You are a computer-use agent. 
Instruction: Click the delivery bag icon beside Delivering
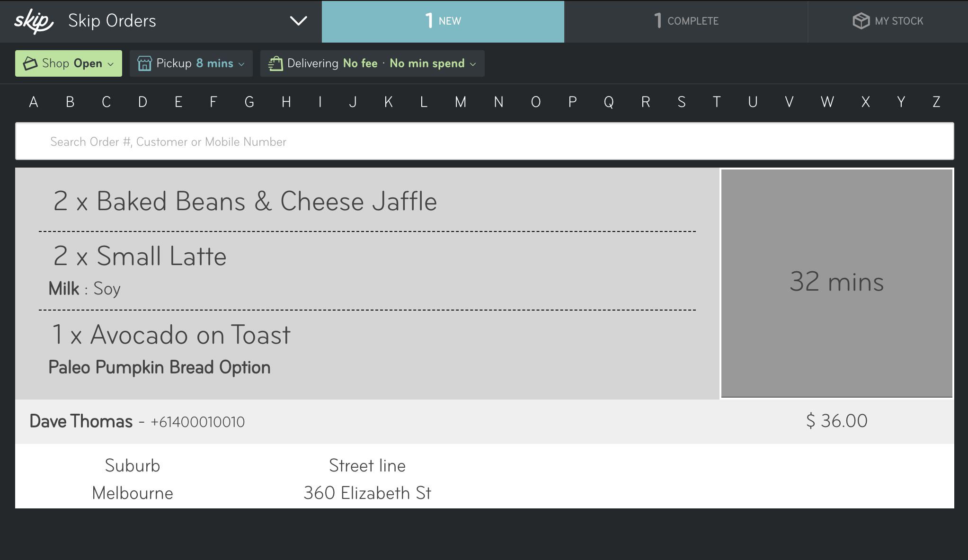point(275,63)
